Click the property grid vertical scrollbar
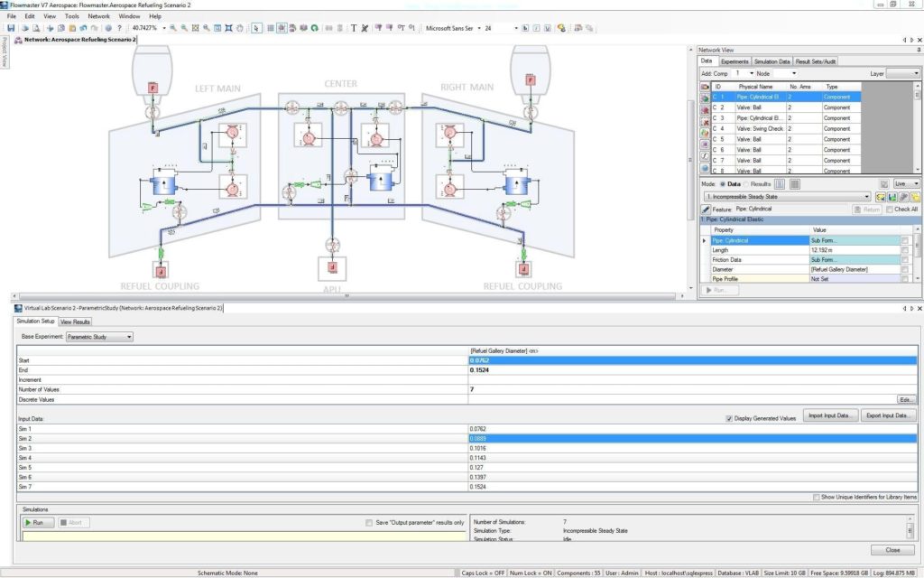Screen dimensions: 924x578 pyautogui.click(x=917, y=254)
